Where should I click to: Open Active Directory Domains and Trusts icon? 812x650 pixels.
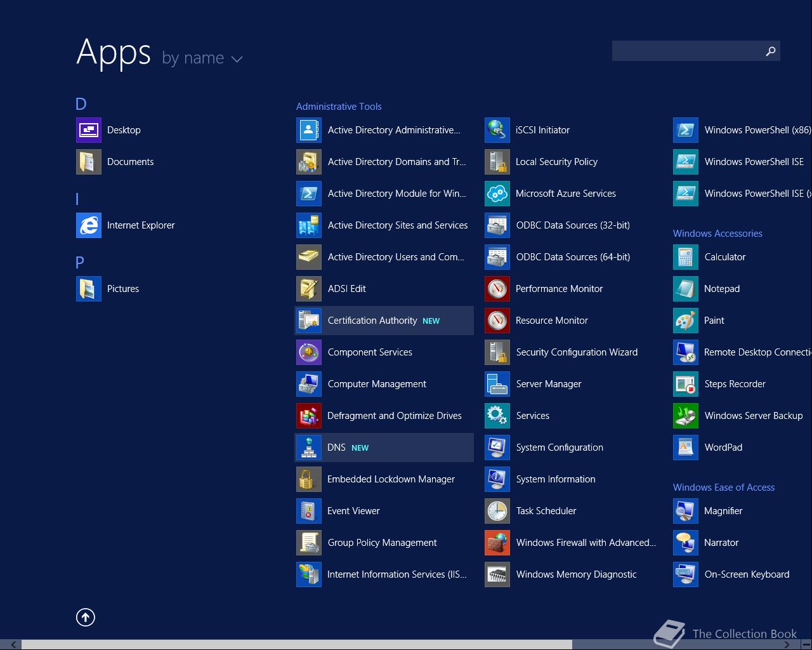point(309,162)
